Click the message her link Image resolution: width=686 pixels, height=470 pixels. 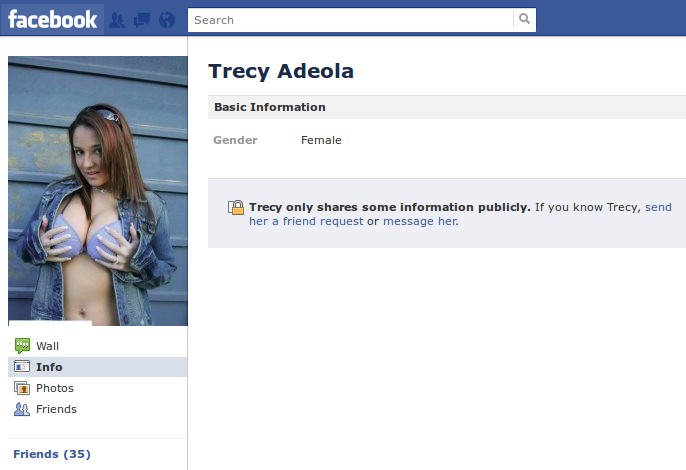click(x=420, y=221)
